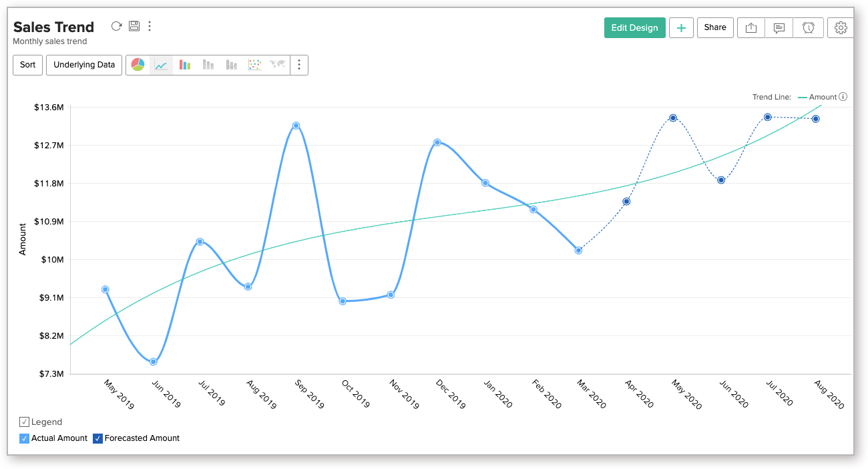Uncheck the Forecasted Amount series checkbox

(98, 438)
